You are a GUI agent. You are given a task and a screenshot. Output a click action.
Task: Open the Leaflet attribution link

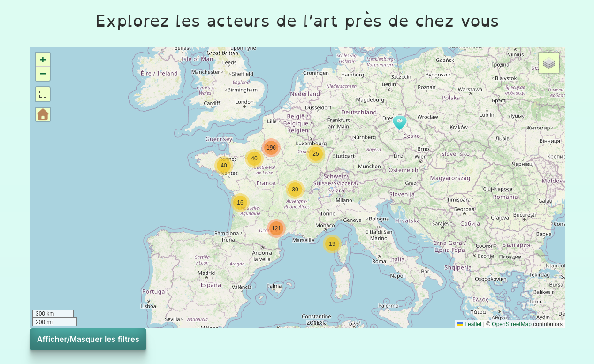click(x=470, y=324)
